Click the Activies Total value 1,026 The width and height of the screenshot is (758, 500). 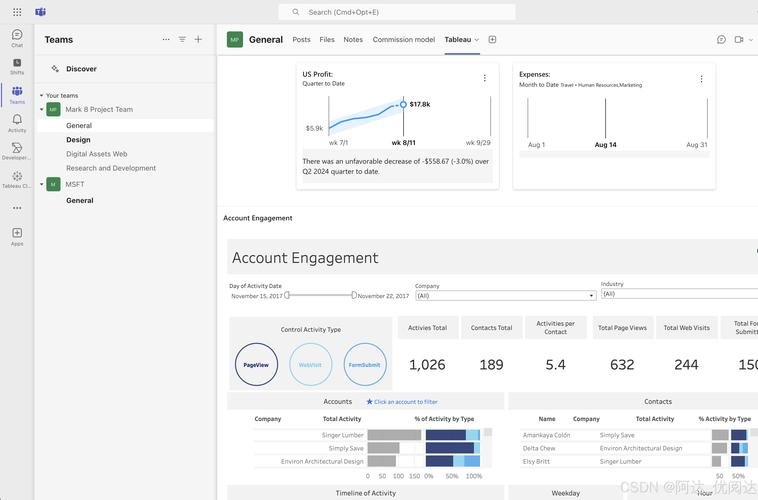click(427, 365)
